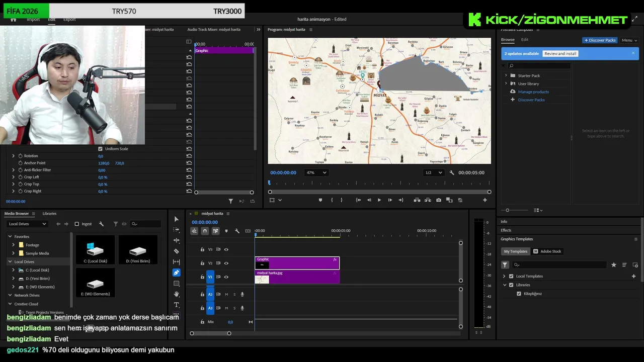Toggle the Ingest checkbox
Image resolution: width=644 pixels, height=362 pixels.
[x=76, y=224]
